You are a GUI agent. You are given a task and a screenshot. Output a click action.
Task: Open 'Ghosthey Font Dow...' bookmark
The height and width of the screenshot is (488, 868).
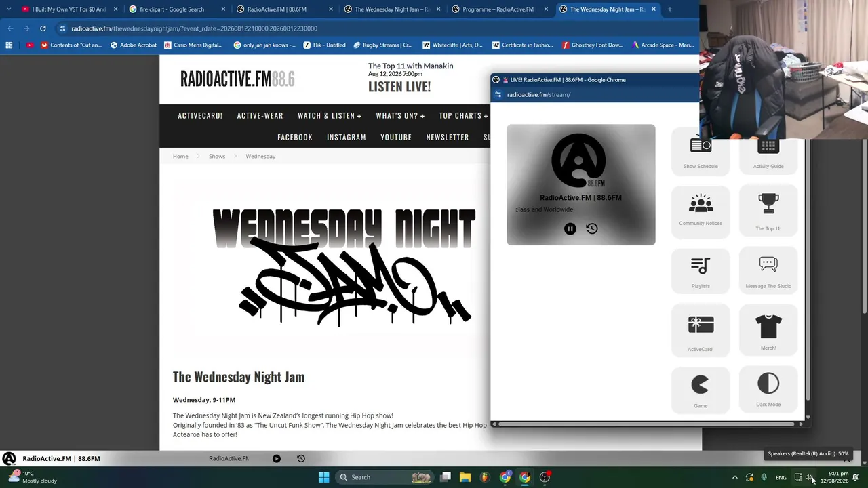click(x=593, y=45)
